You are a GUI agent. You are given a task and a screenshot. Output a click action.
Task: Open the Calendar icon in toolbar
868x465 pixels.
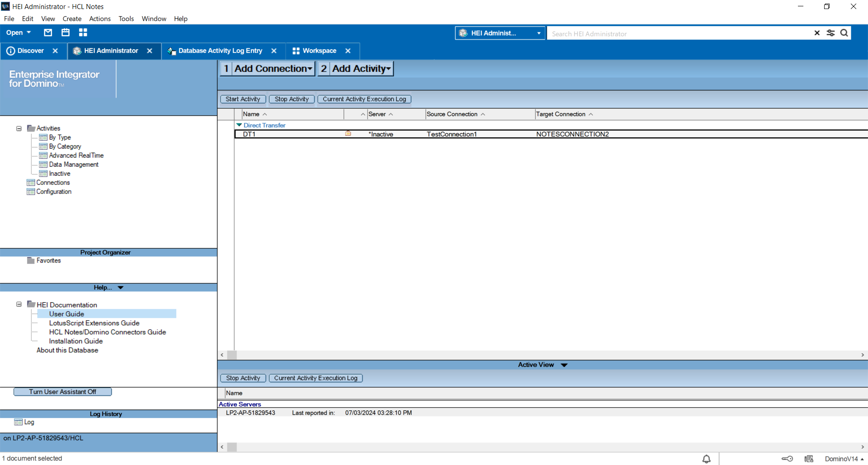tap(66, 33)
